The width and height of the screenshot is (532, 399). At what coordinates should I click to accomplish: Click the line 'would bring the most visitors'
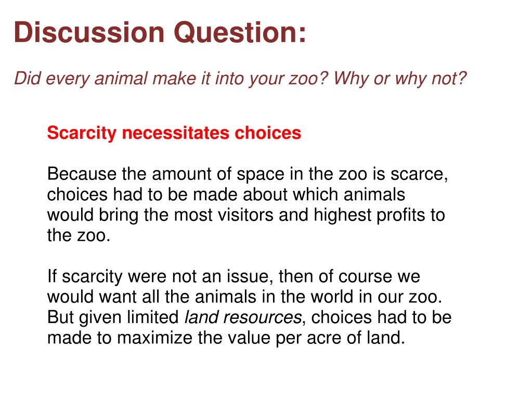246,215
